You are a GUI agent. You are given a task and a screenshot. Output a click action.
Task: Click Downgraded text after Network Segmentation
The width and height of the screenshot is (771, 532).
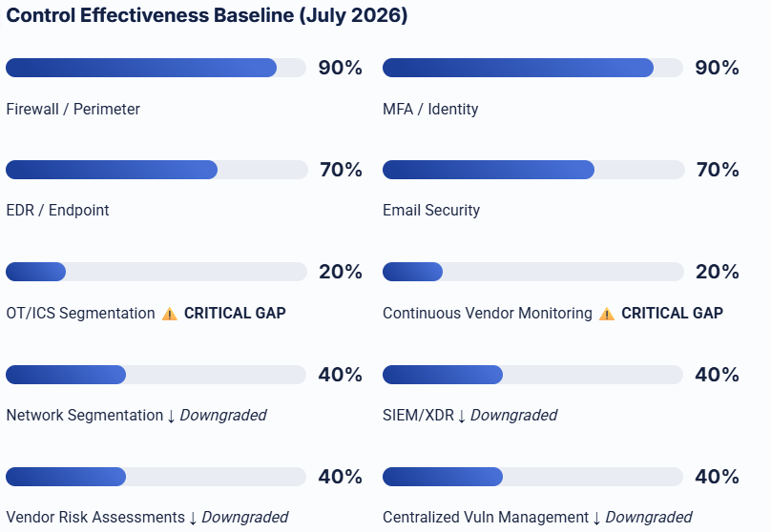(223, 415)
